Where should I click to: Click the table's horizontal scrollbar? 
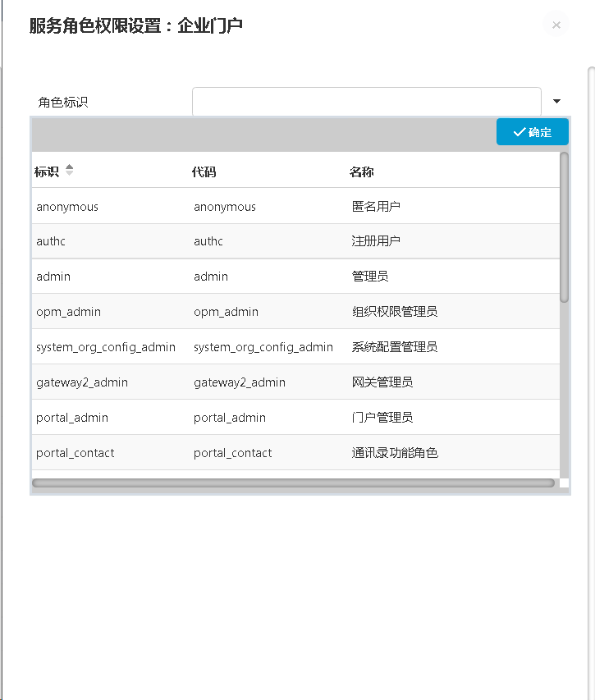click(293, 483)
